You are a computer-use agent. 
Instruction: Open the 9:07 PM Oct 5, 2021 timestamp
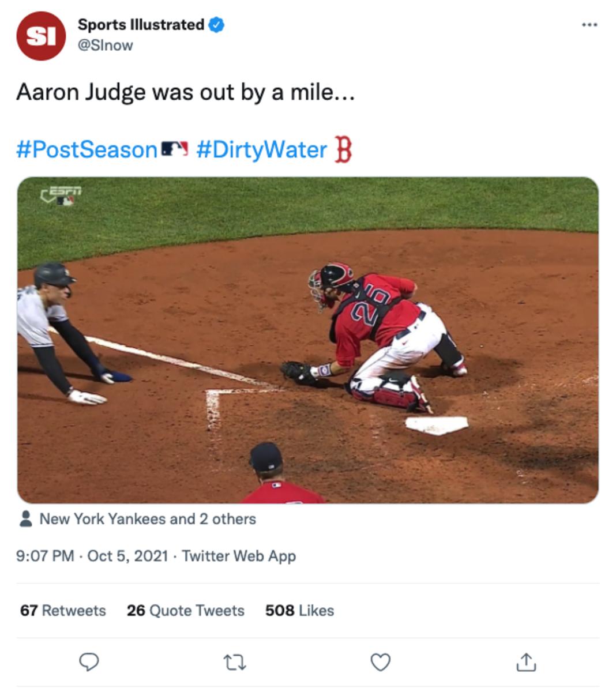[92, 556]
